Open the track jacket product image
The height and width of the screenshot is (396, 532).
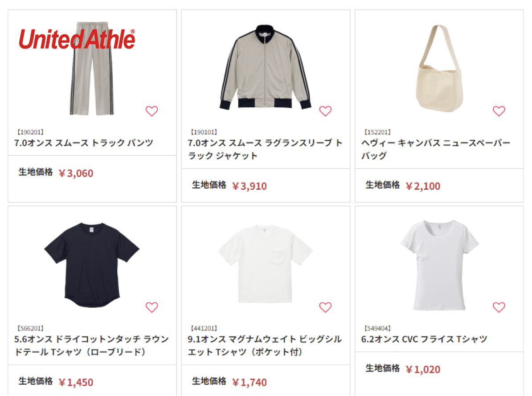265,67
